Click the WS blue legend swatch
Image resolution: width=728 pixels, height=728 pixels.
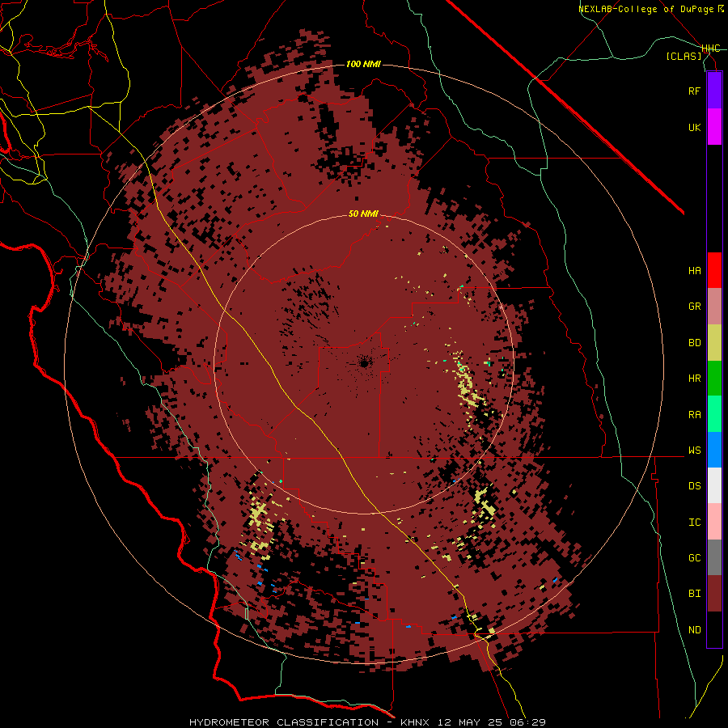pyautogui.click(x=714, y=450)
